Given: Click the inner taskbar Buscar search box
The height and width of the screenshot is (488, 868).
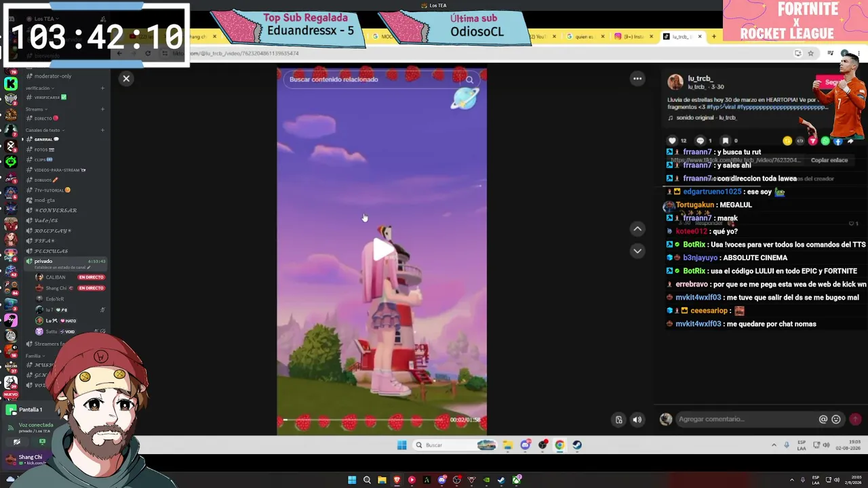Looking at the screenshot, I should tap(456, 445).
